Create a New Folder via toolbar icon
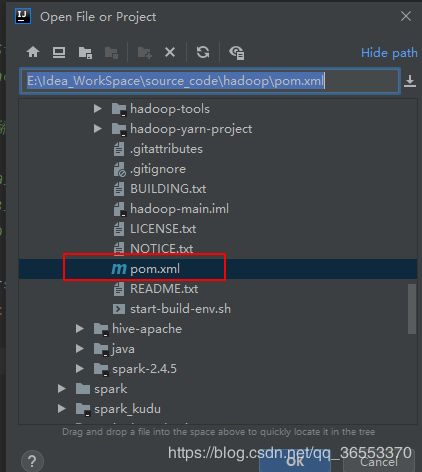This screenshot has width=422, height=472. (145, 53)
